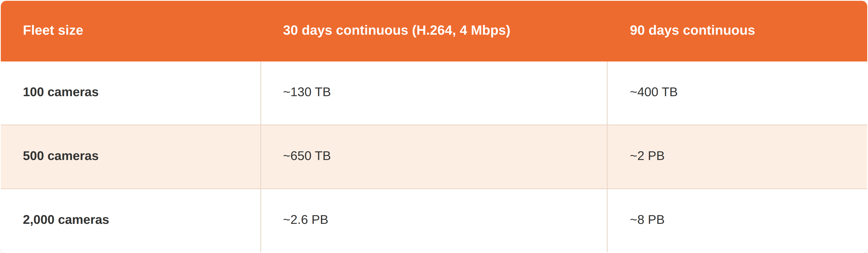Select the 2,000 cameras row label
Screen dimensions: 868x253
(x=66, y=220)
